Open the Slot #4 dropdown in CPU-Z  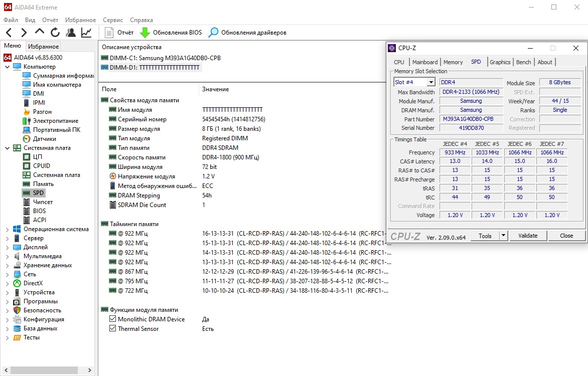(431, 82)
